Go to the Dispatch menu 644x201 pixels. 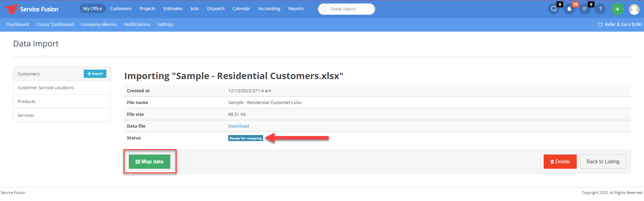click(x=216, y=9)
